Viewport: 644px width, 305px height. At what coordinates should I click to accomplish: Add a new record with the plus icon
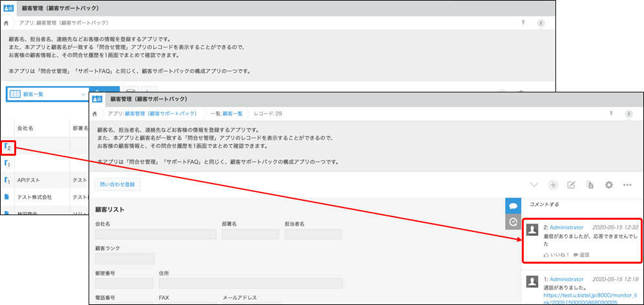pyautogui.click(x=553, y=185)
